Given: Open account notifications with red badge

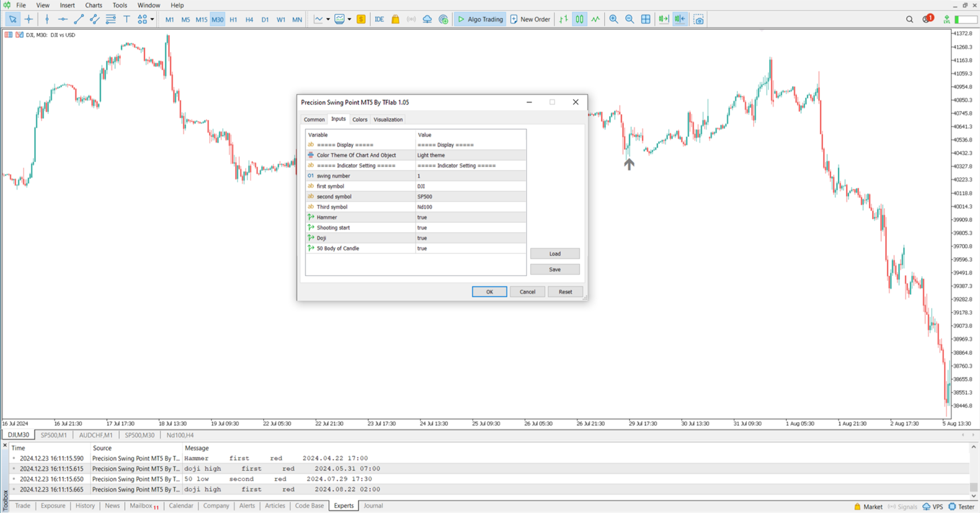Looking at the screenshot, I should 927,19.
